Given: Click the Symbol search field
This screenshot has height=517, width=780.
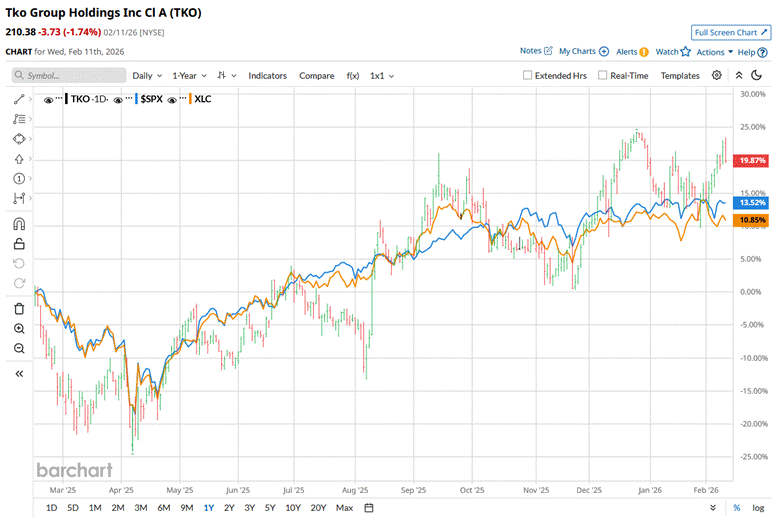Looking at the screenshot, I should pyautogui.click(x=70, y=75).
